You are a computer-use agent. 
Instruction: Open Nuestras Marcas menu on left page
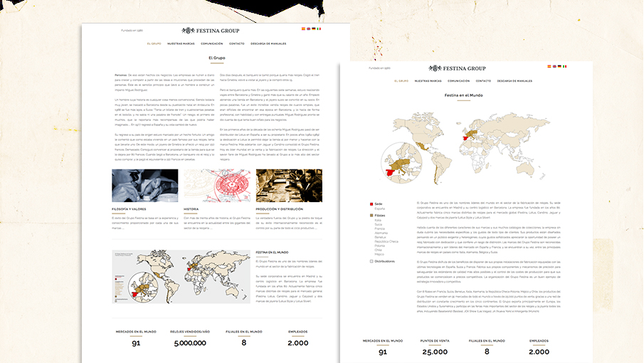[x=181, y=43]
